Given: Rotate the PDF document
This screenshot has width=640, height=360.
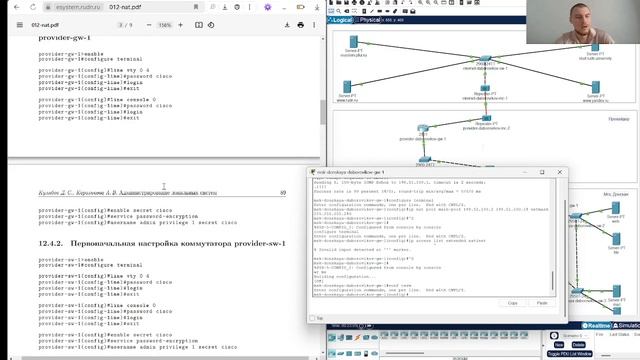Looking at the screenshot, I should pos(211,25).
